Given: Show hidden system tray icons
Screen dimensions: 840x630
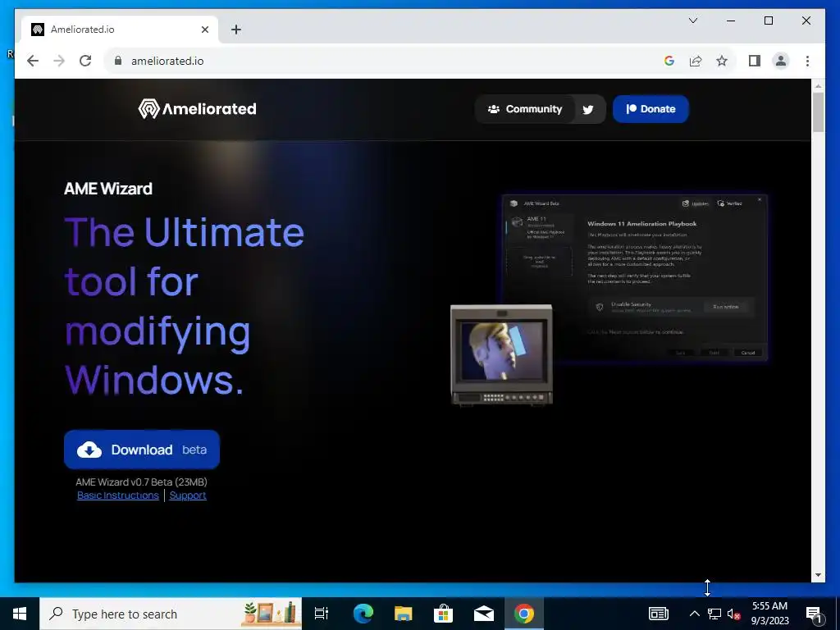Looking at the screenshot, I should point(694,614).
